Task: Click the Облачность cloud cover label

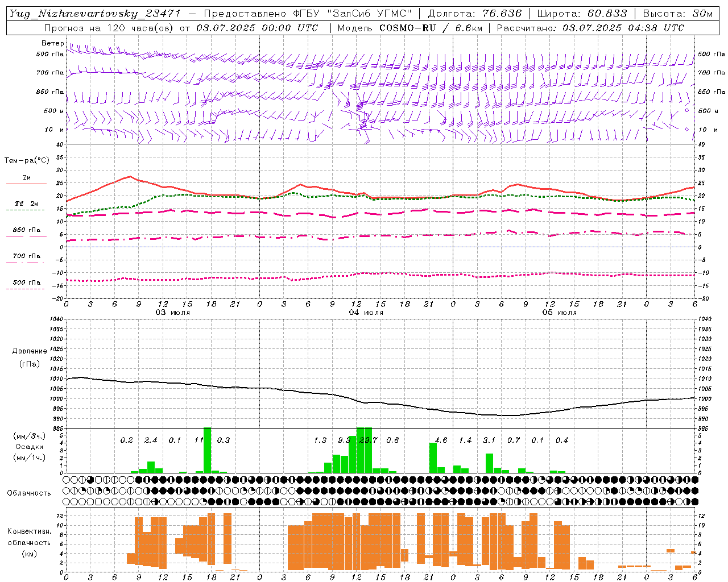Action: [29, 493]
